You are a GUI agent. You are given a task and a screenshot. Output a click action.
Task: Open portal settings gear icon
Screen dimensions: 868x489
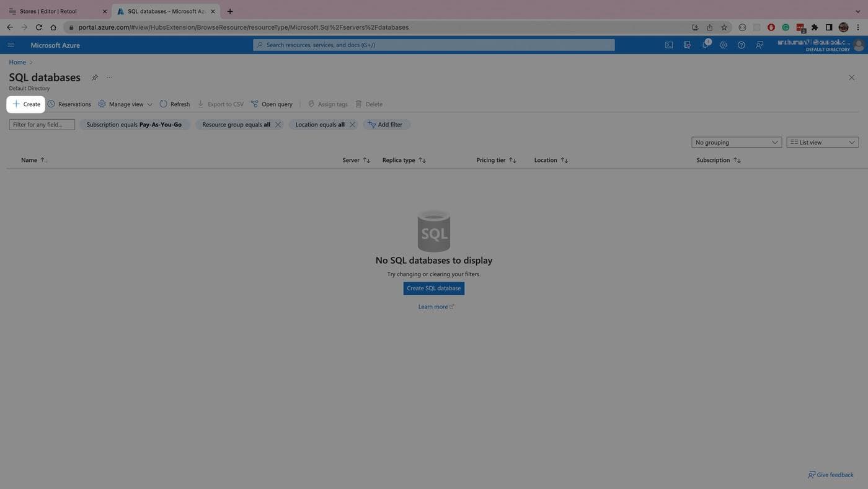723,45
